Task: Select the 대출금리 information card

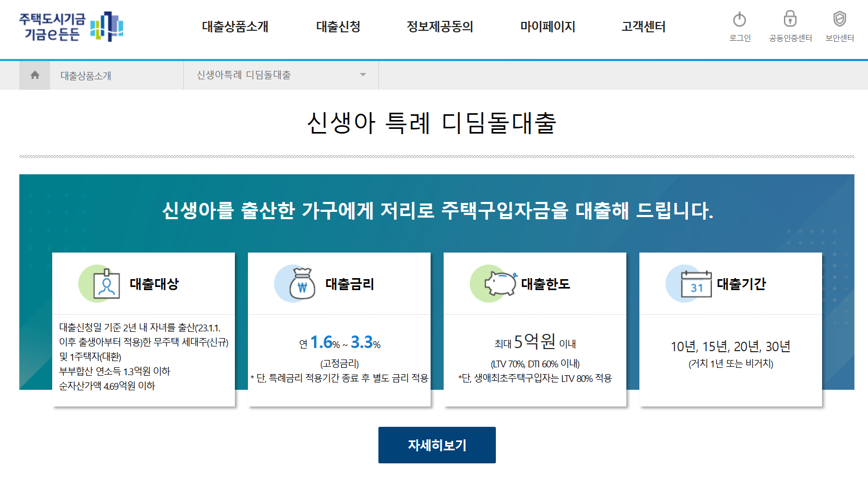Action: coord(339,330)
